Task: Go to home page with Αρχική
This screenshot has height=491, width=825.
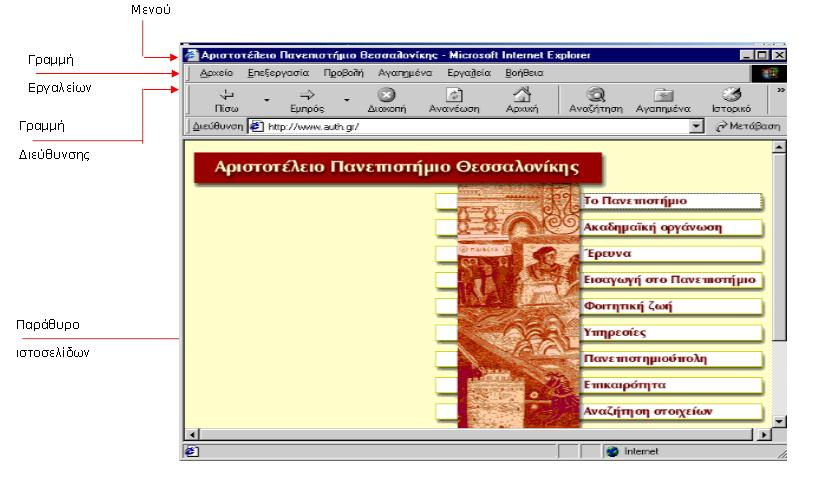Action: (521, 101)
